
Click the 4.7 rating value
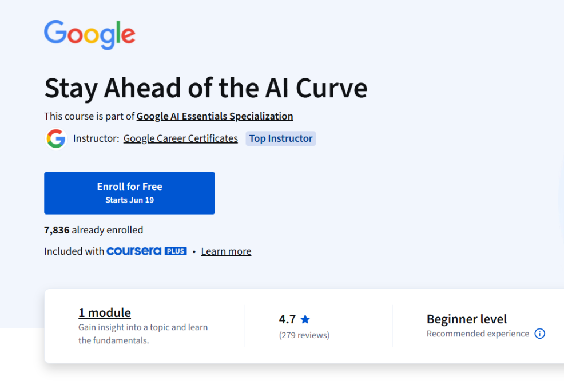(x=288, y=319)
